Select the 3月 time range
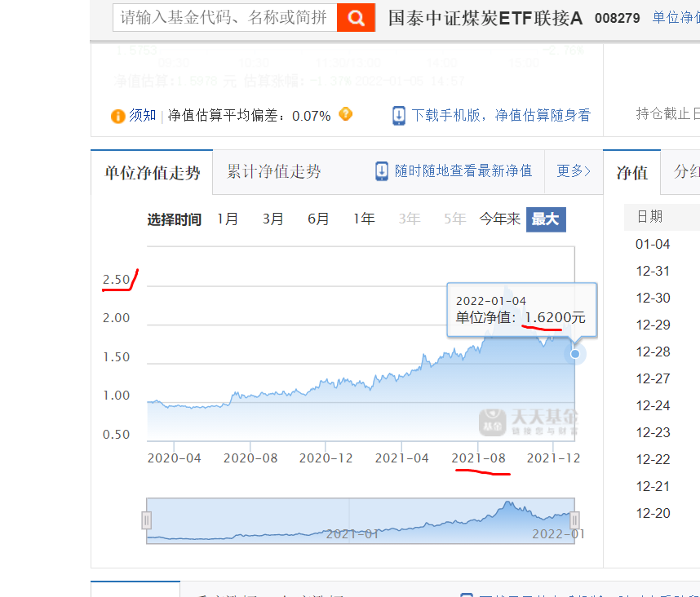The width and height of the screenshot is (700, 597). point(272,219)
